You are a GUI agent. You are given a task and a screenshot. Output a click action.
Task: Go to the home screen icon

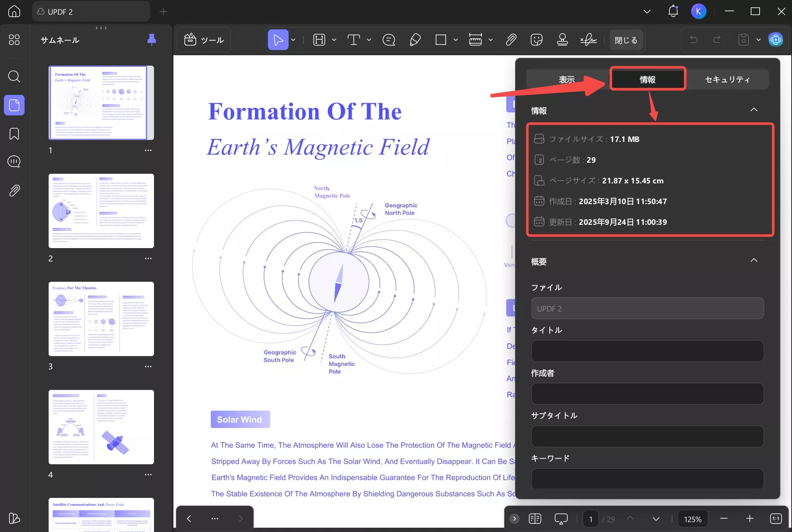[14, 12]
